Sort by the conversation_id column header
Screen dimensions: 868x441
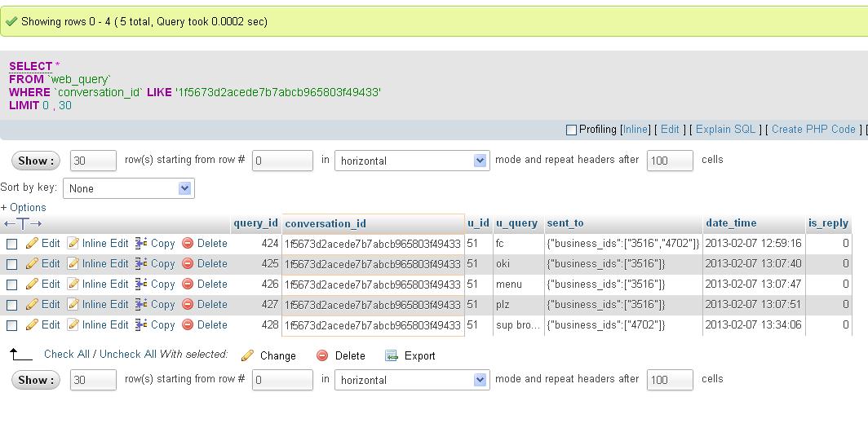coord(325,223)
